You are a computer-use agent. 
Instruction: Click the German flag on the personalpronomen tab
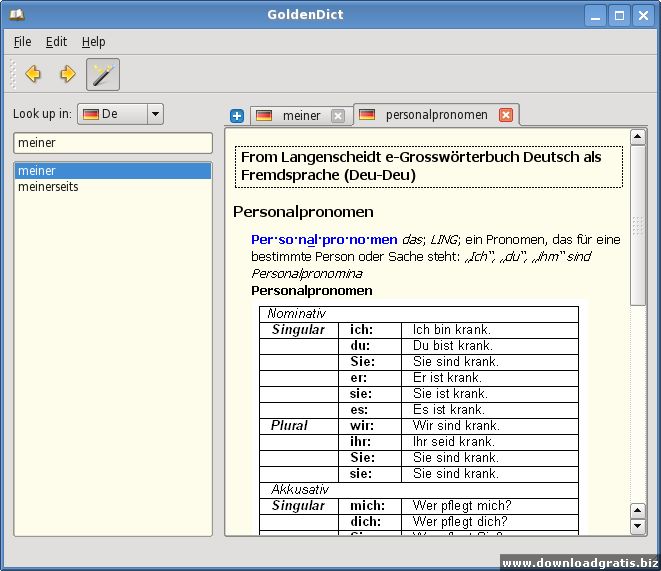coord(367,114)
